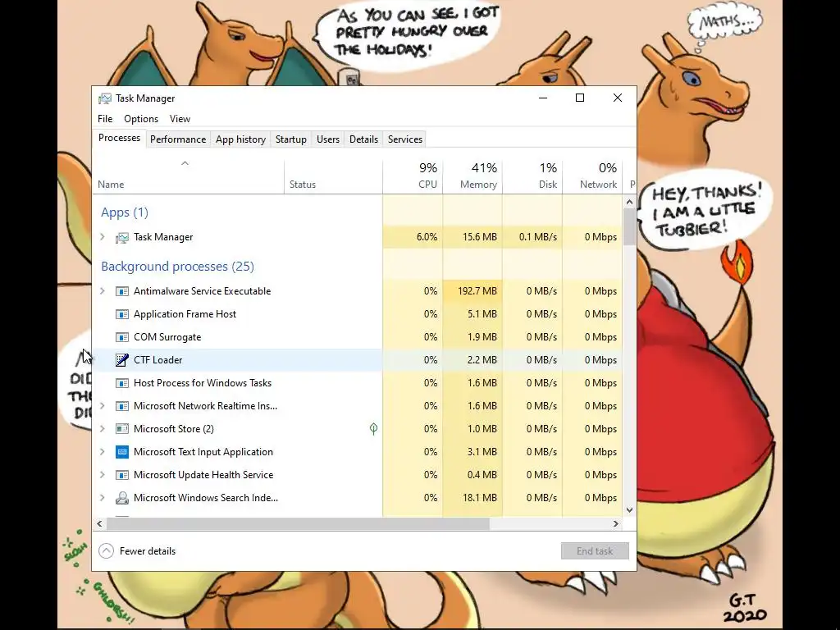Click the 0.1 MB/s disk value

(538, 237)
